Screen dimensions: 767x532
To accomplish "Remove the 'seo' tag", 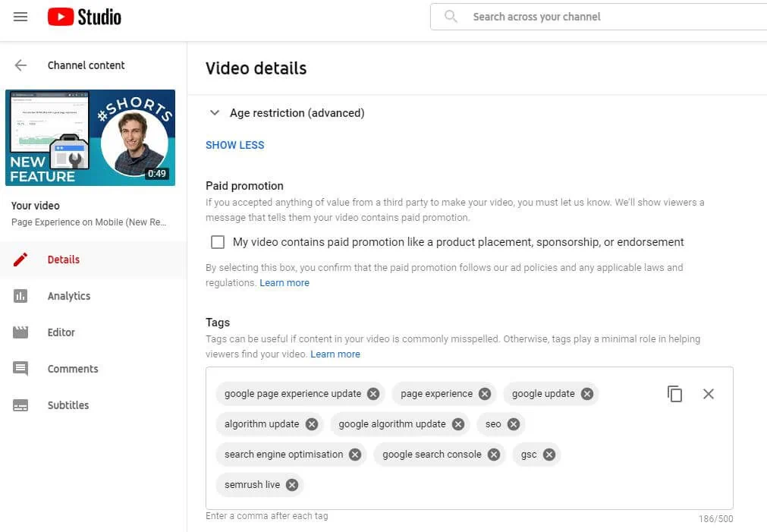I will 514,424.
